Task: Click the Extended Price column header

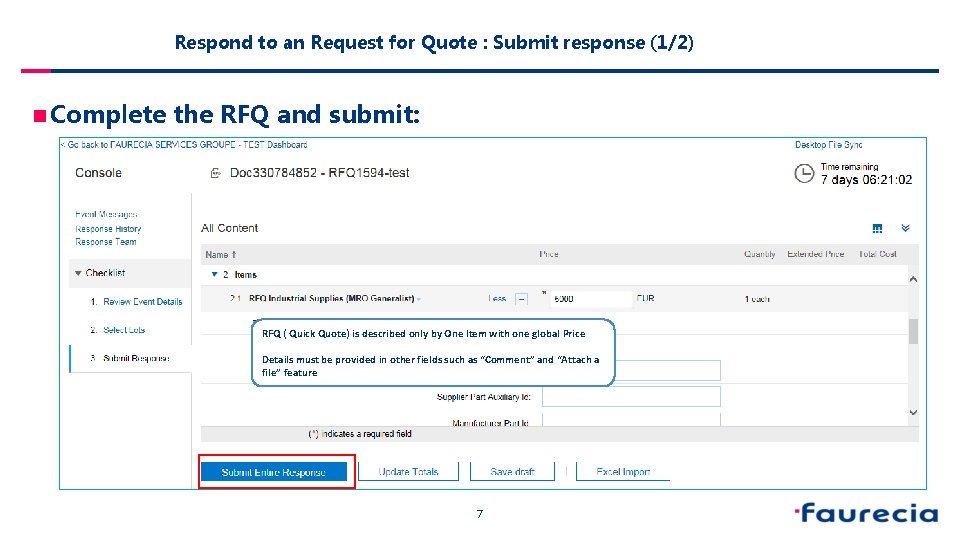Action: (x=816, y=254)
